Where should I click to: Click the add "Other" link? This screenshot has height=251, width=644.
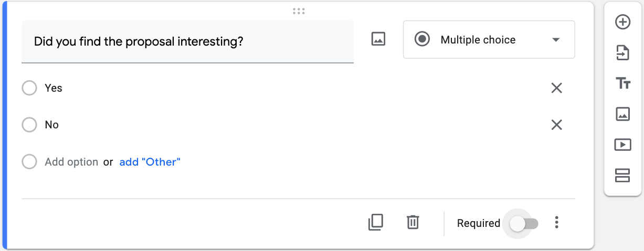150,162
